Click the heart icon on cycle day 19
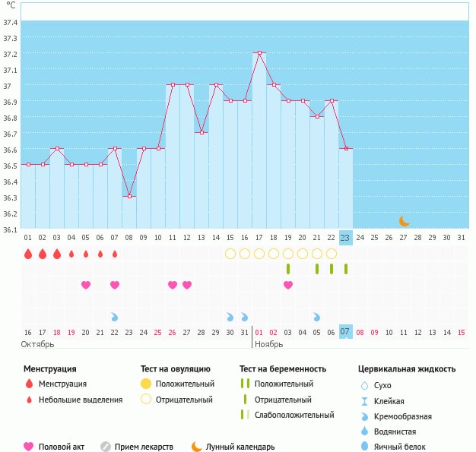 pyautogui.click(x=288, y=285)
